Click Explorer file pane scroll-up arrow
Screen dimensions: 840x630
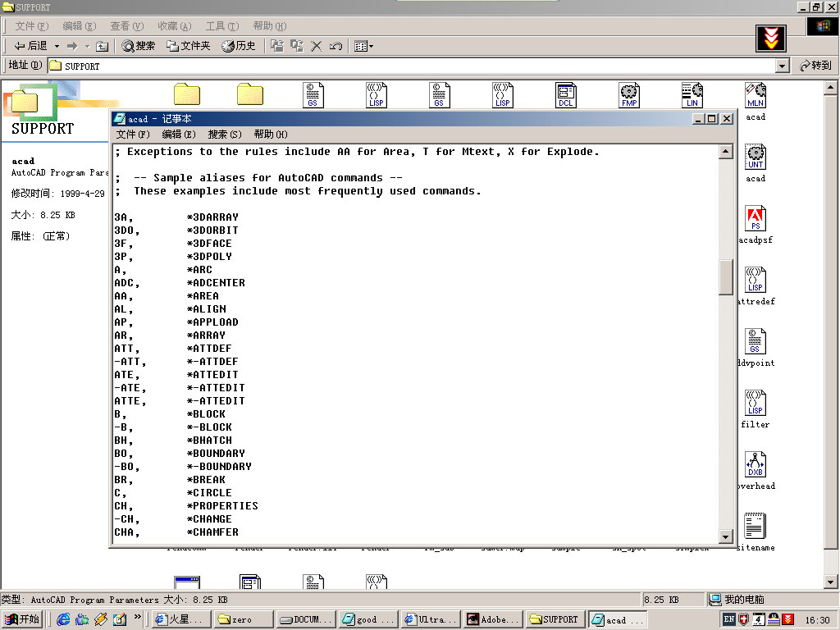click(x=830, y=86)
